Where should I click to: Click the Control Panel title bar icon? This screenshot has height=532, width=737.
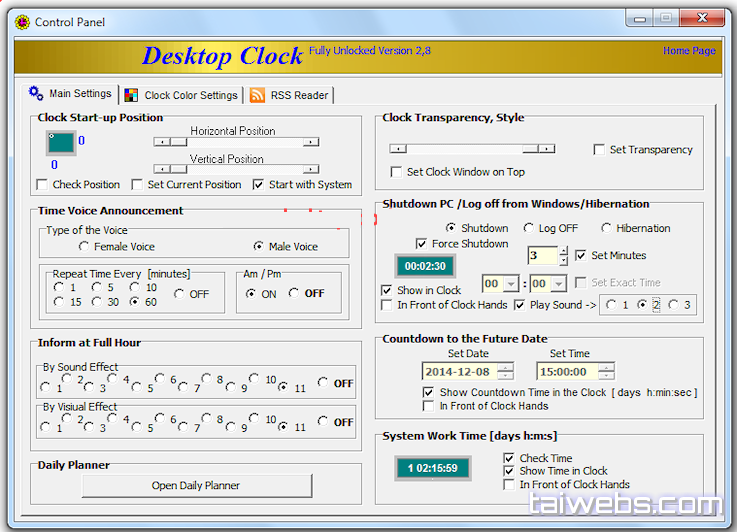(21, 21)
